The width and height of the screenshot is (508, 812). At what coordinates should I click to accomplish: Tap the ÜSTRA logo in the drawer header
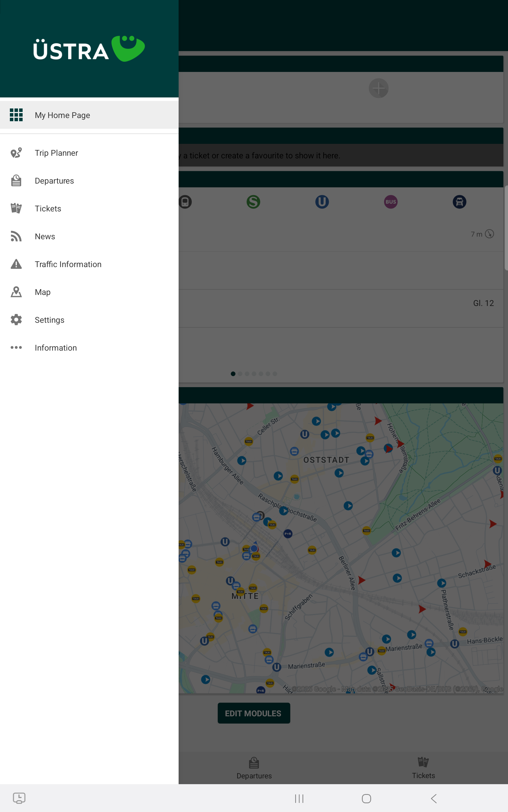[x=89, y=49]
